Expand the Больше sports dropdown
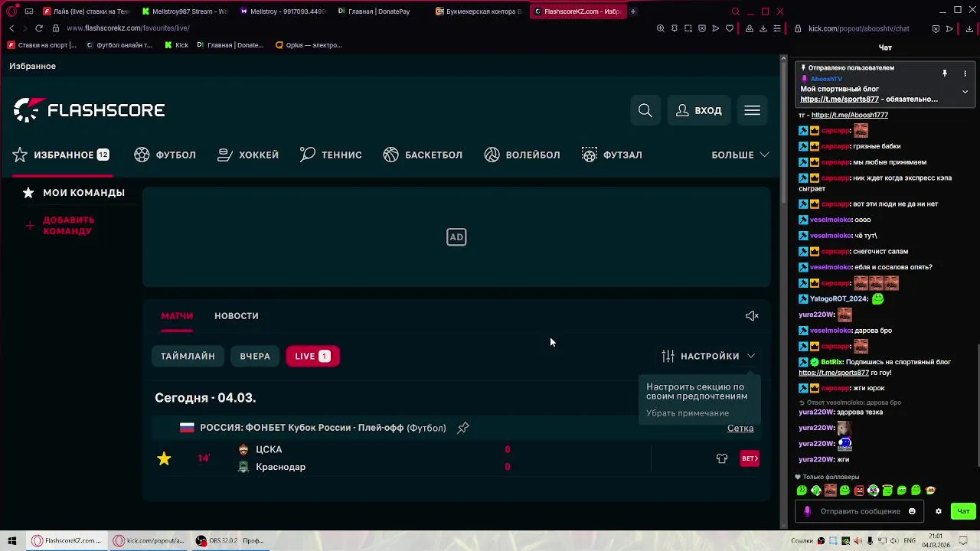980x551 pixels. tap(740, 155)
